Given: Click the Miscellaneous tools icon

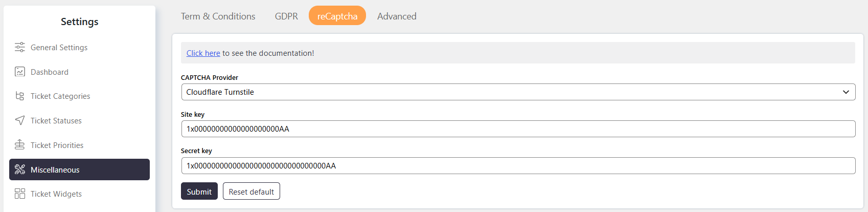Looking at the screenshot, I should 20,169.
